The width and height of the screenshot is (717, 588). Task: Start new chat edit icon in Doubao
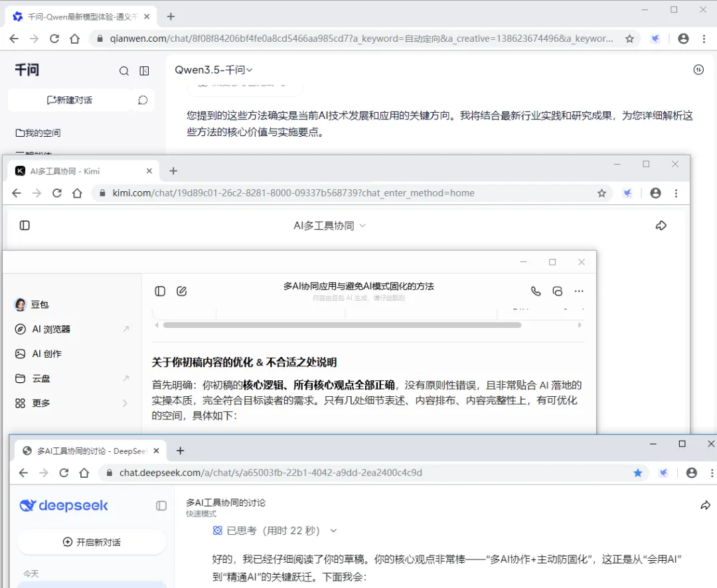[181, 291]
